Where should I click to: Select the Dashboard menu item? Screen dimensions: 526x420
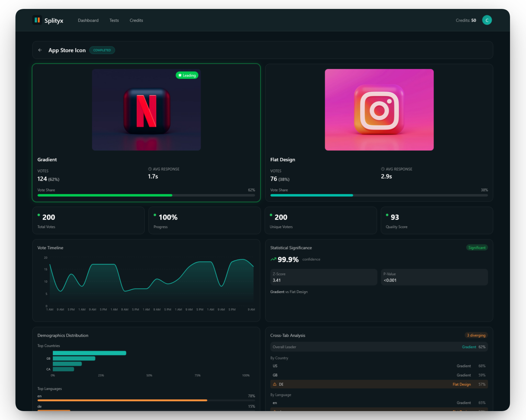[x=88, y=20]
